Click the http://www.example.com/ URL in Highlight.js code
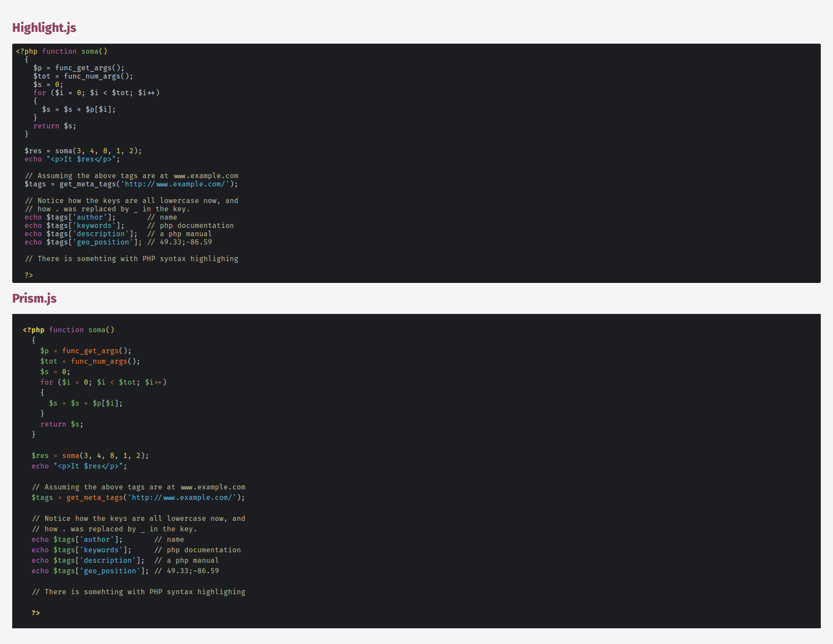Screen dimensions: 833x644 pos(175,184)
